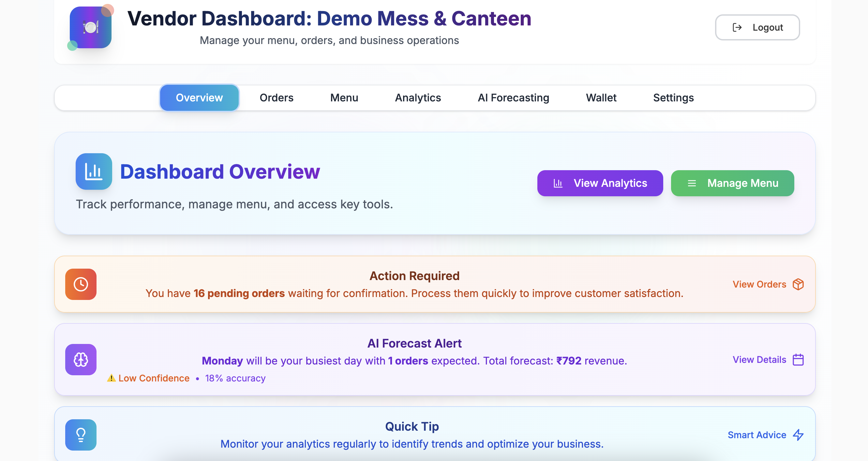Click the bar chart Dashboard Overview icon
868x461 pixels.
[x=94, y=171]
